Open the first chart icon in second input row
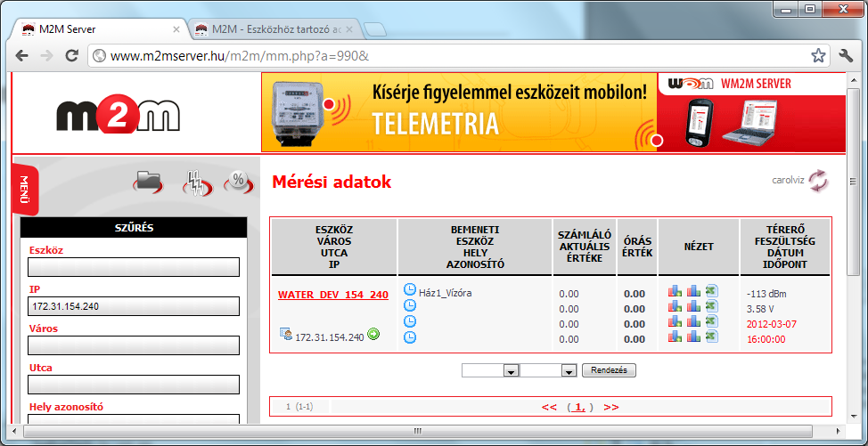The image size is (868, 446). (x=675, y=305)
